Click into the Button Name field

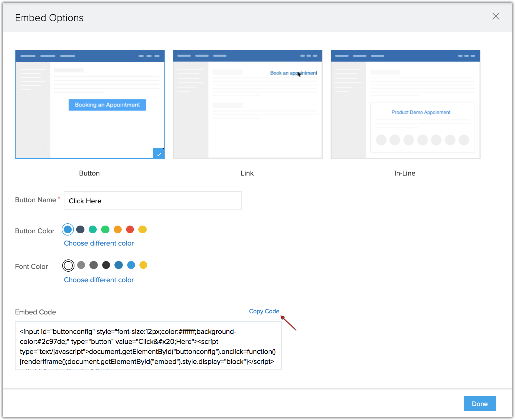point(152,201)
